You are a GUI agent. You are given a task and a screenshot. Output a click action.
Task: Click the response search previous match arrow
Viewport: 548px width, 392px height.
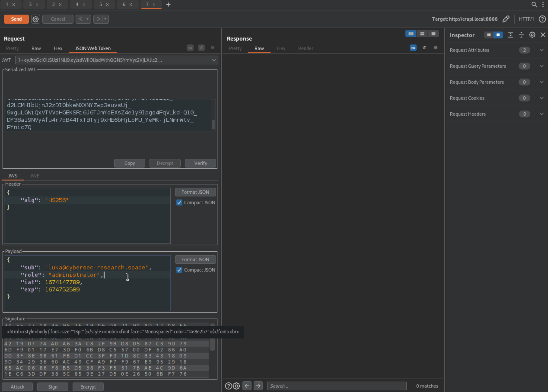click(247, 386)
